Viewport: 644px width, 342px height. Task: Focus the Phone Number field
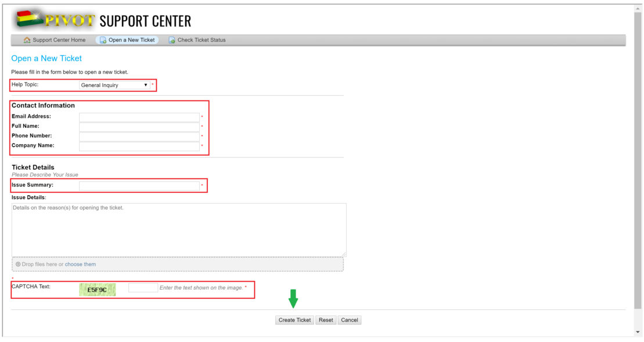(x=139, y=136)
